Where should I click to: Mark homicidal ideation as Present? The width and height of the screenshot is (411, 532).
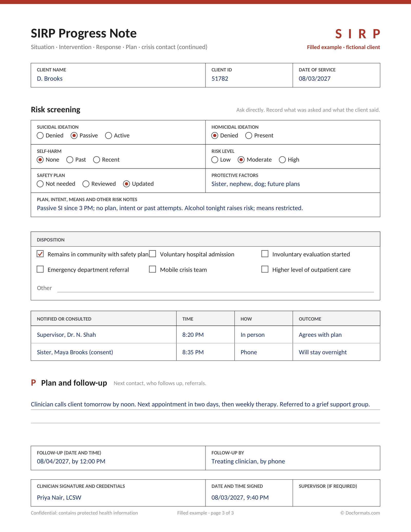coord(249,135)
